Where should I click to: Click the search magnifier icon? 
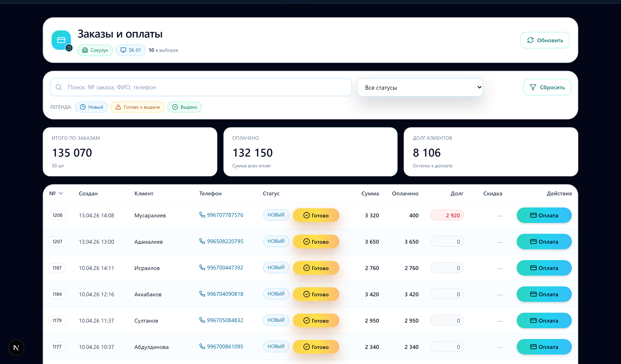[59, 87]
